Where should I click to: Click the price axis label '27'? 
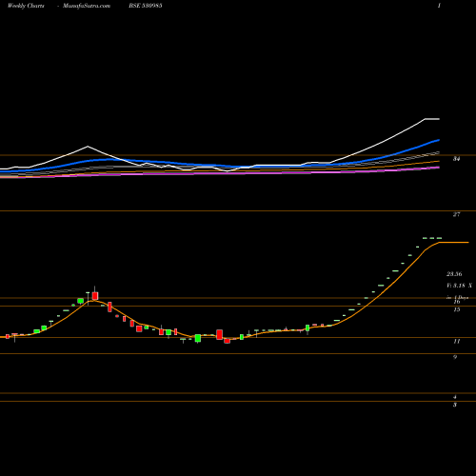click(456, 214)
